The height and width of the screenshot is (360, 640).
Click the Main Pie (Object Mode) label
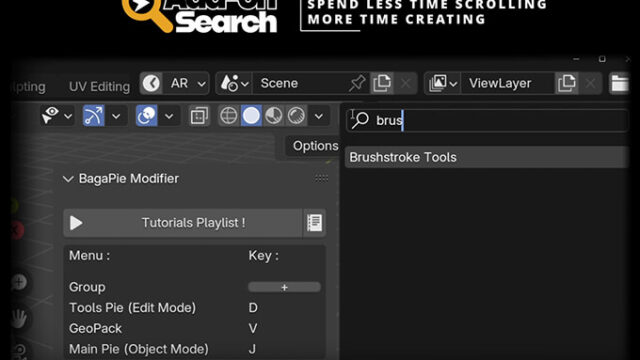click(139, 349)
